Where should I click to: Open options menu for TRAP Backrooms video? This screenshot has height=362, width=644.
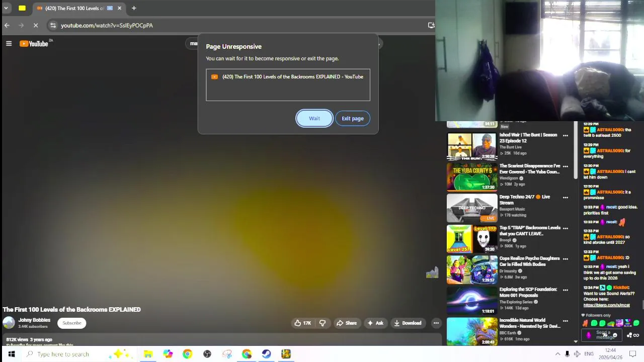[x=566, y=228]
